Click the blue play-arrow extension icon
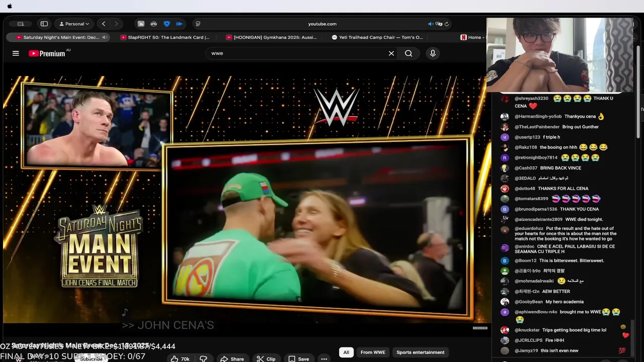 coord(179,24)
